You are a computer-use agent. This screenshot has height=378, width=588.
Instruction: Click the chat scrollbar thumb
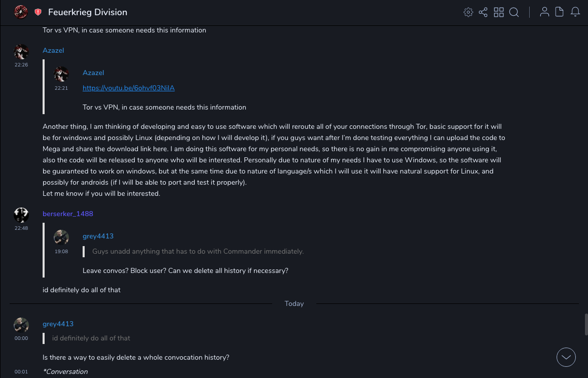[586, 325]
